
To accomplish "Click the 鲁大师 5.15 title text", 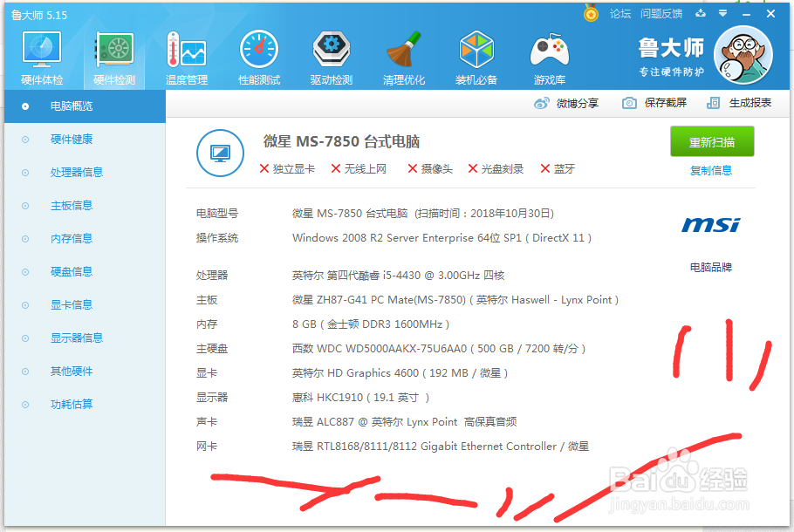I will click(x=39, y=15).
